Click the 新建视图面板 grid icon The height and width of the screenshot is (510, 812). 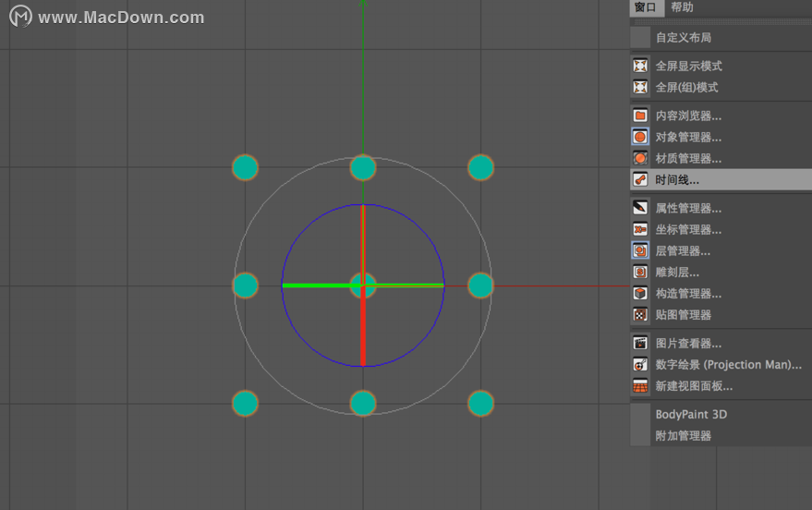tap(640, 386)
